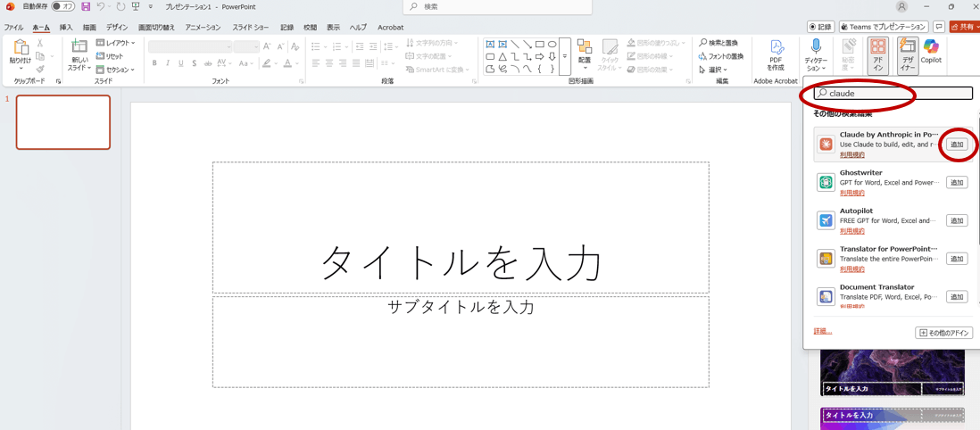
Task: Add the Claude by Anthropic add-in
Action: point(957,145)
